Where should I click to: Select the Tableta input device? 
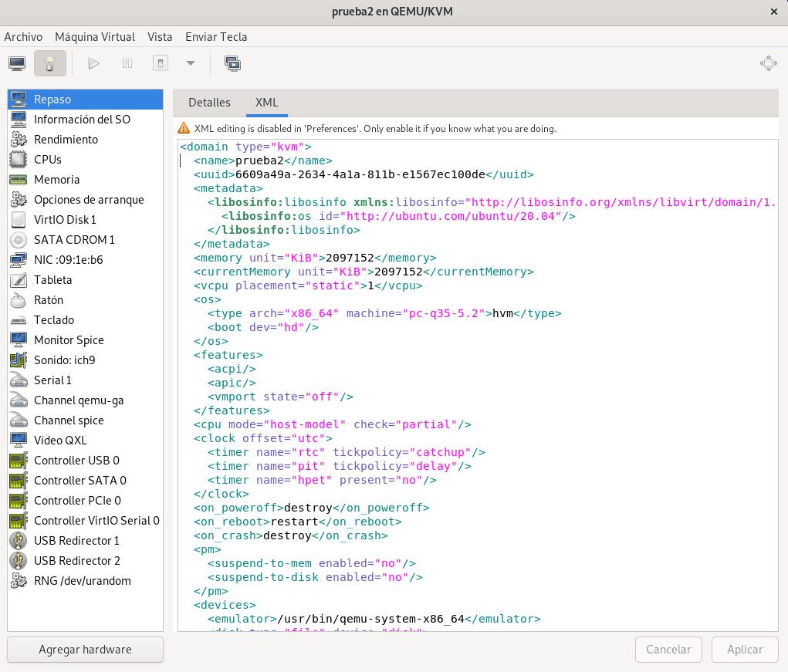point(86,280)
